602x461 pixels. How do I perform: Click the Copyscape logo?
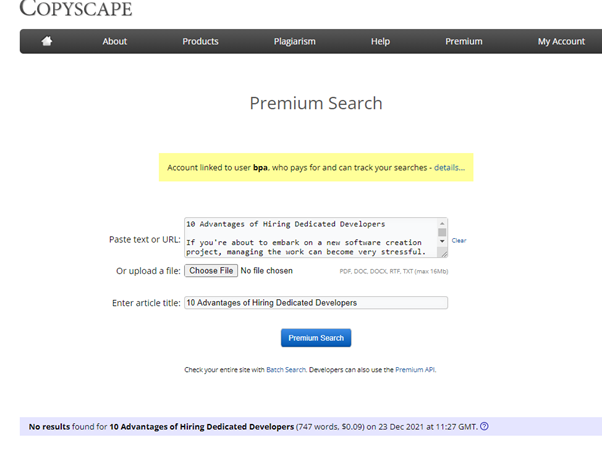[76, 8]
